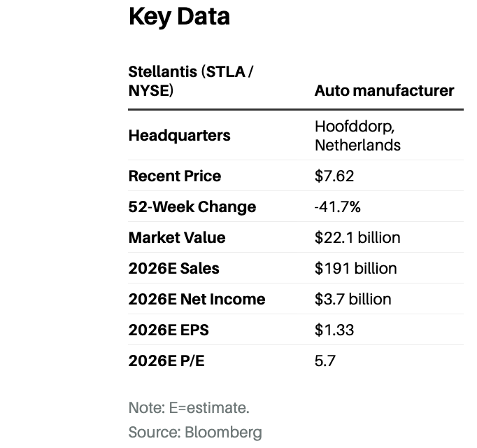477x448 pixels.
Task: Click the $3.7 billion value
Action: tap(353, 300)
